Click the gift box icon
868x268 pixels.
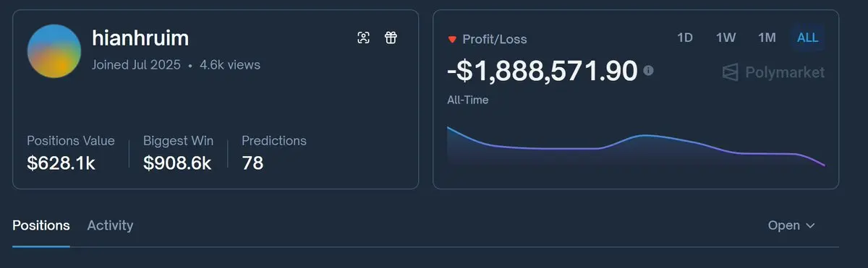point(391,38)
